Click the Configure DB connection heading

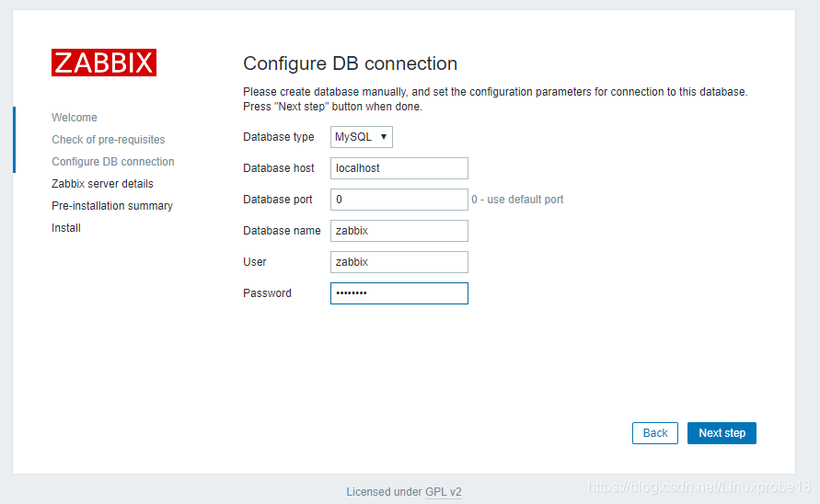[x=351, y=63]
